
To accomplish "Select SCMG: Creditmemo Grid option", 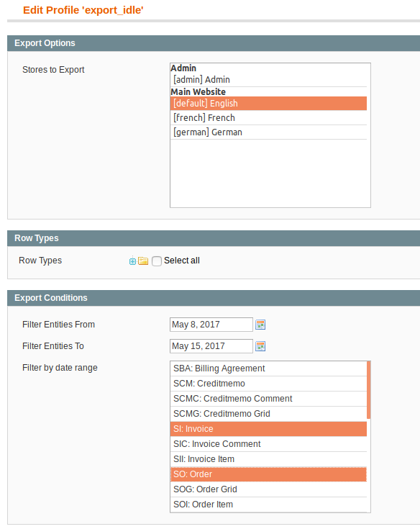I will coord(268,414).
